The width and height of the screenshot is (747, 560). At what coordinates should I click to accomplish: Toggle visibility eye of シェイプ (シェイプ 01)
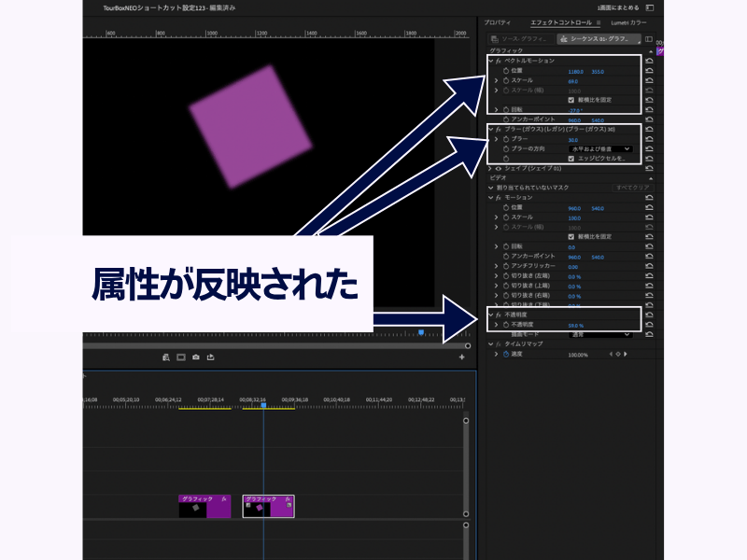point(498,168)
